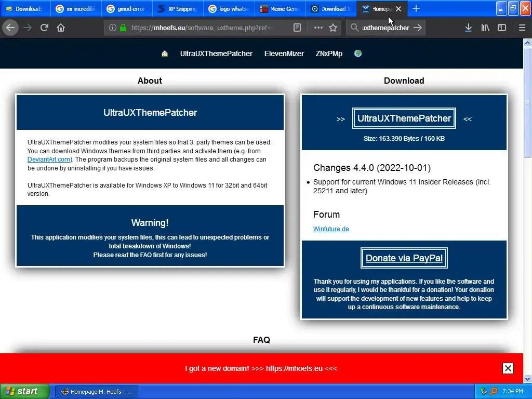Click the green padlock security icon
Image resolution: width=532 pixels, height=399 pixels.
(123, 28)
